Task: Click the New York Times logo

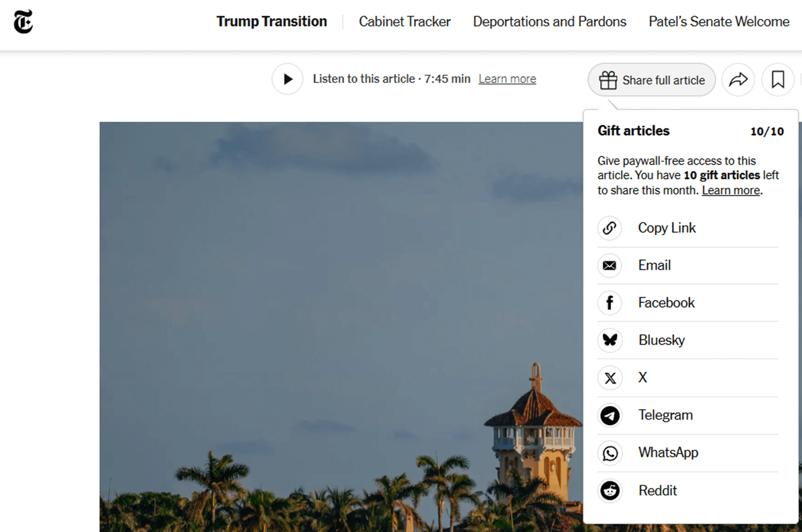Action: [23, 23]
